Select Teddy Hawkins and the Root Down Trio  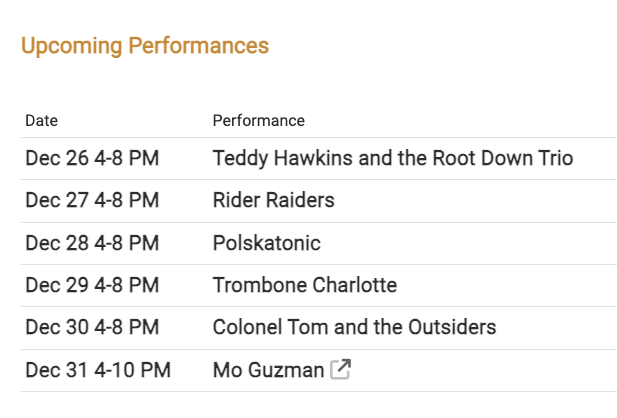pyautogui.click(x=393, y=158)
